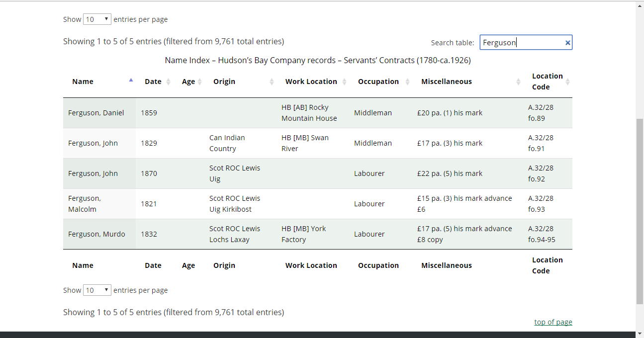This screenshot has height=338, width=644.
Task: Sort by Occupation column arrows
Action: coord(407,82)
